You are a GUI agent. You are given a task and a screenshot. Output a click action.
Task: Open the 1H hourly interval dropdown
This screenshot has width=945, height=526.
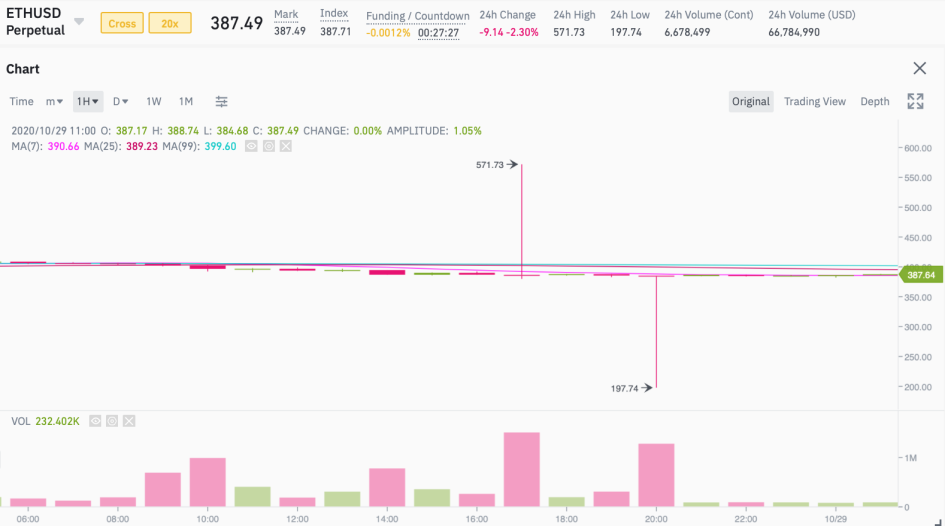[x=88, y=101]
